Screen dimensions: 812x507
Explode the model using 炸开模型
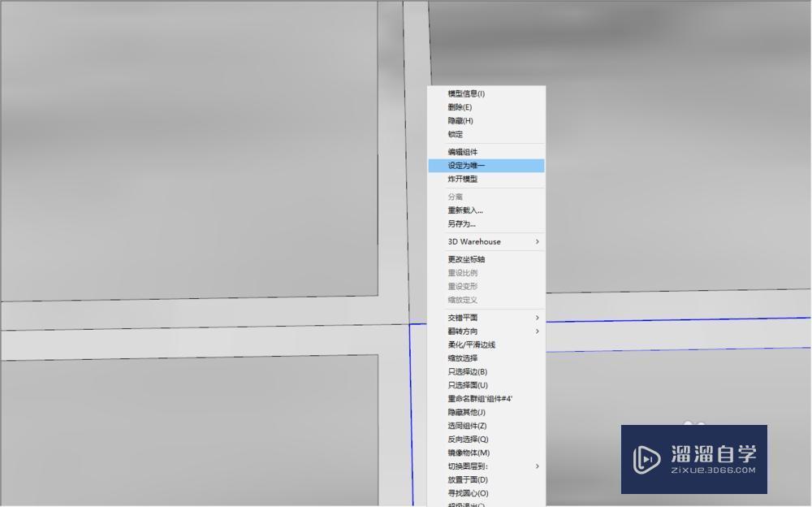(459, 179)
